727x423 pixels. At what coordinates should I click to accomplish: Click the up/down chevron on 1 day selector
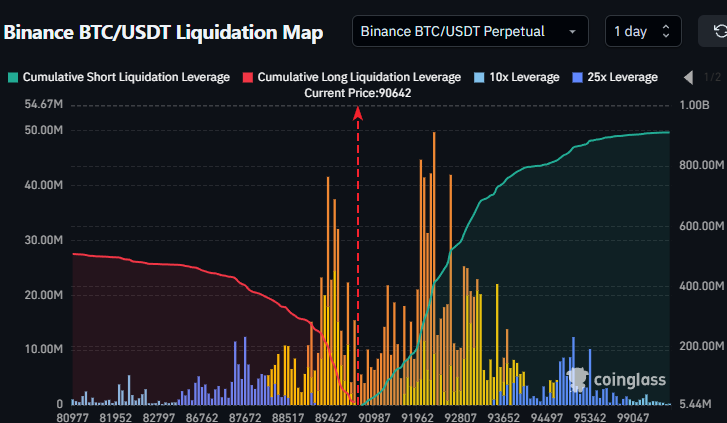coord(667,32)
